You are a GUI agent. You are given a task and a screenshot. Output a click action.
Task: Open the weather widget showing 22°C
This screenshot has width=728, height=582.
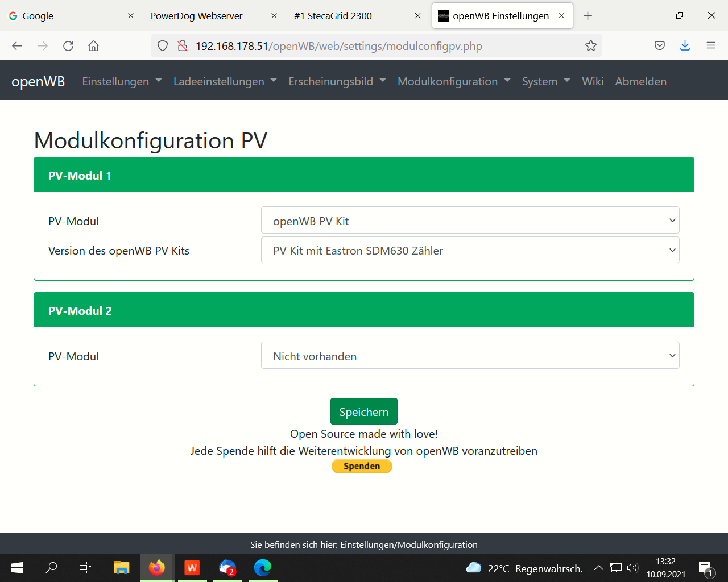coord(524,568)
